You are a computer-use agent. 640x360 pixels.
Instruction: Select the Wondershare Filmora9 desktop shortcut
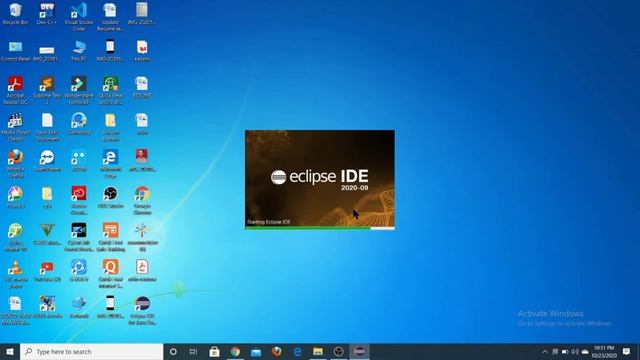79,90
